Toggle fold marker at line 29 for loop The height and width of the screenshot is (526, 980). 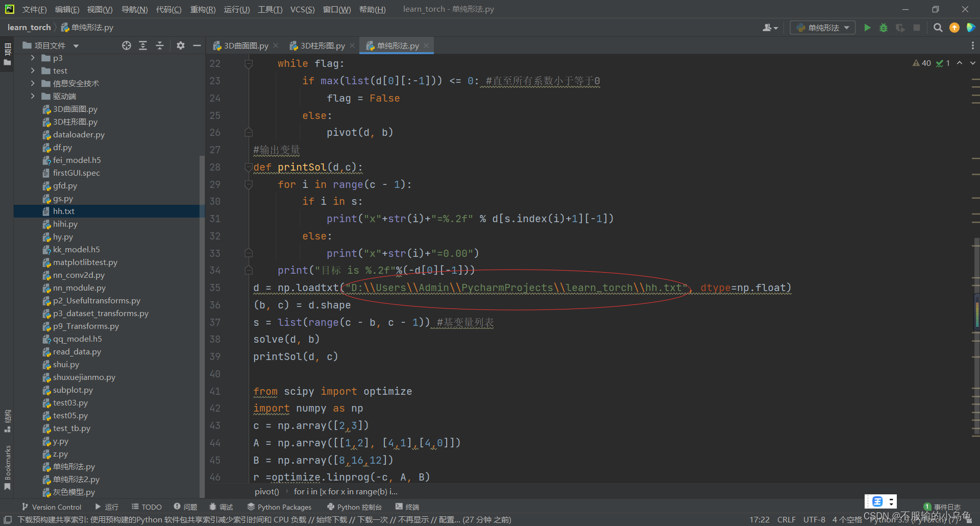coord(249,184)
